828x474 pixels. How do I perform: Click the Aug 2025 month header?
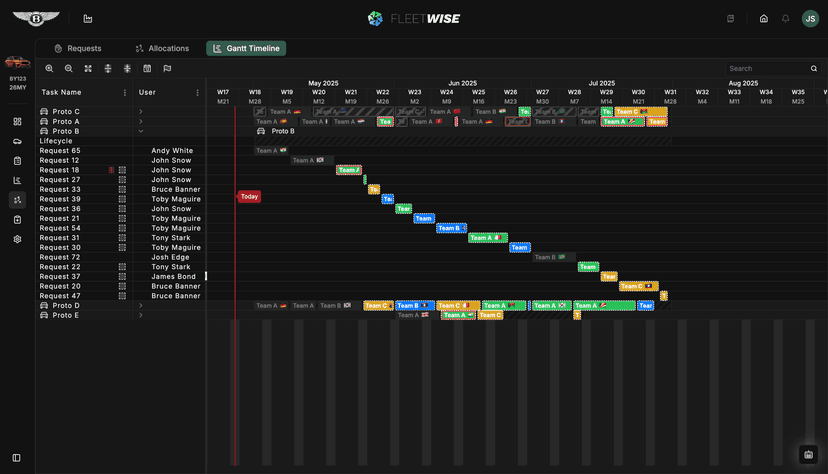click(743, 83)
